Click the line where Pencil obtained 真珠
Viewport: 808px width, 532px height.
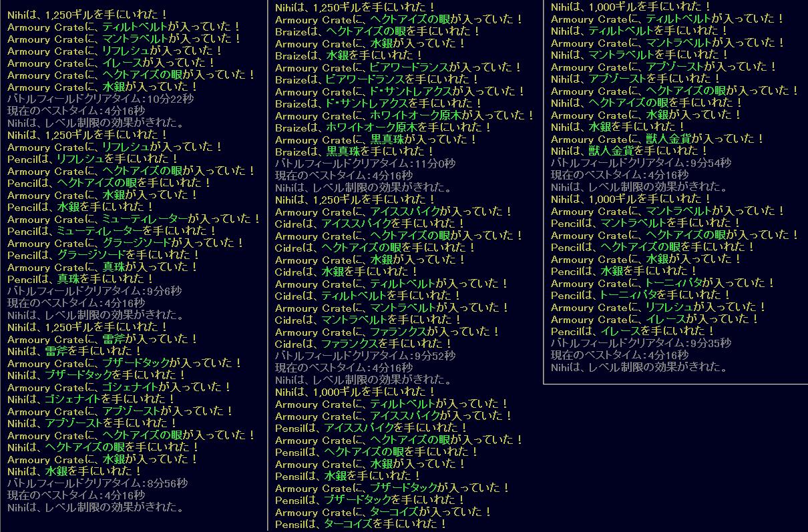tap(80, 279)
